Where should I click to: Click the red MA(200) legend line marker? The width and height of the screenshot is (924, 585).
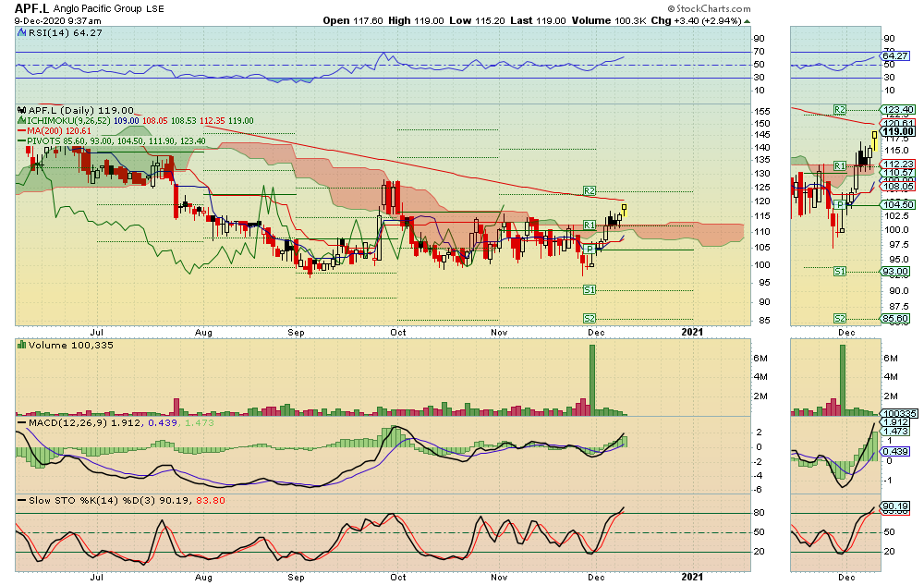(x=22, y=131)
